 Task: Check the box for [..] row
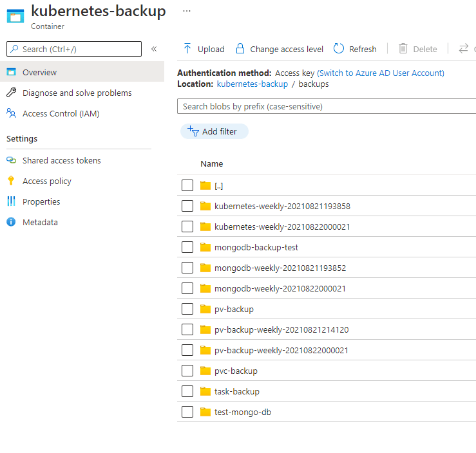[187, 185]
